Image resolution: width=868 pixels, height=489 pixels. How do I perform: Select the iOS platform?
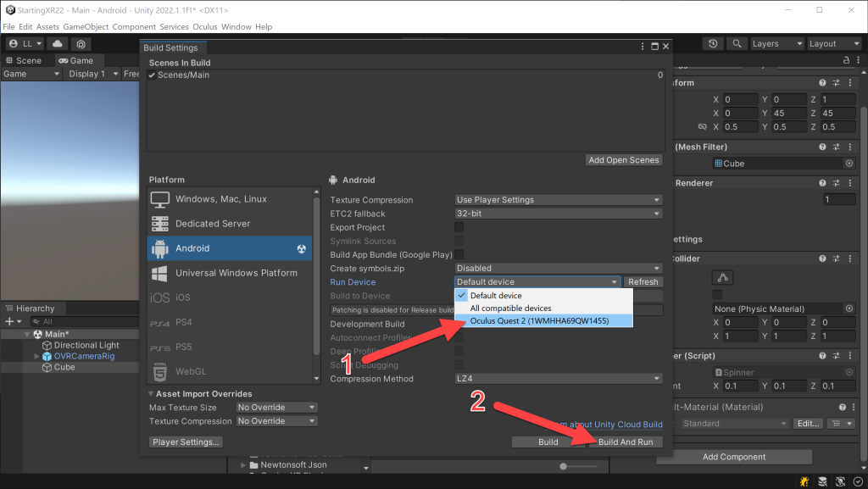pyautogui.click(x=230, y=297)
